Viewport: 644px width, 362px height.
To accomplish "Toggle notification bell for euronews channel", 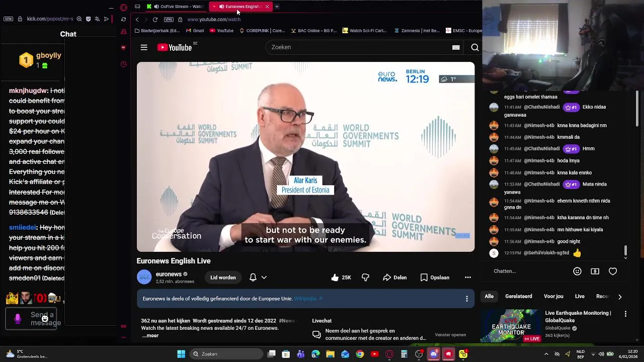I will tap(253, 278).
